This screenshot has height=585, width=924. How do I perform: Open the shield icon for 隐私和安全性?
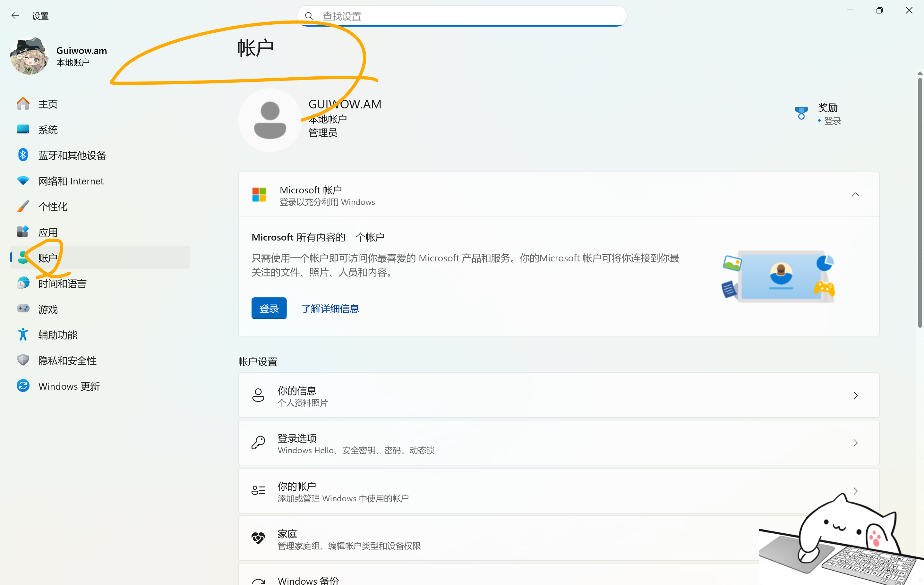(x=23, y=360)
